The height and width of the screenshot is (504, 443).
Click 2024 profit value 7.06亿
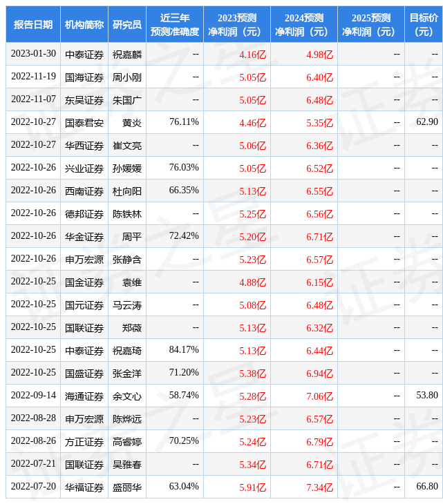click(x=319, y=396)
